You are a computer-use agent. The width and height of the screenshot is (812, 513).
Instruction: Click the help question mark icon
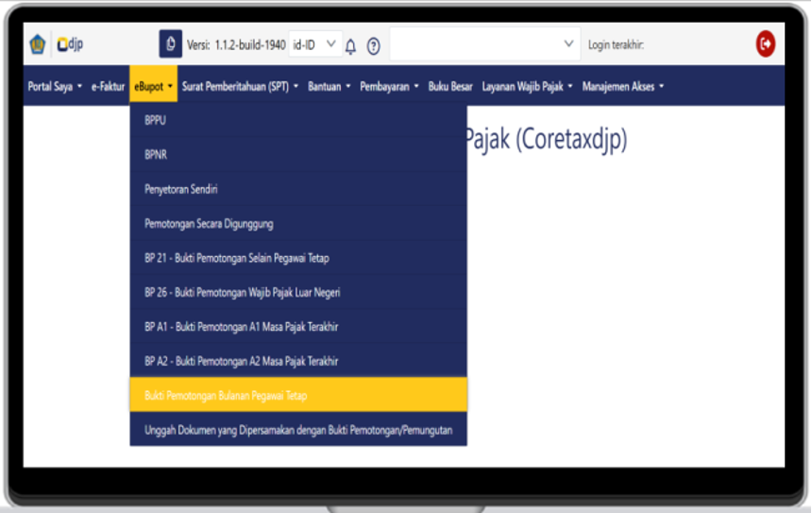(374, 45)
